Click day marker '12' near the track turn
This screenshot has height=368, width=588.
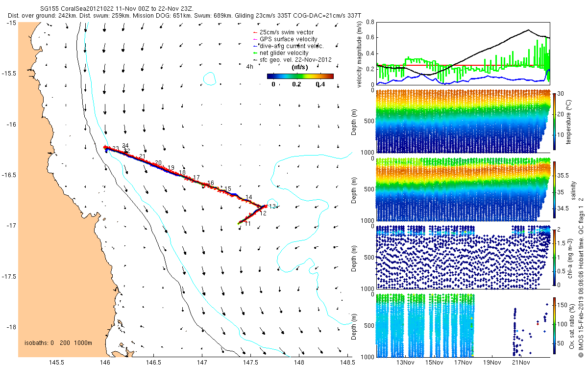[263, 213]
